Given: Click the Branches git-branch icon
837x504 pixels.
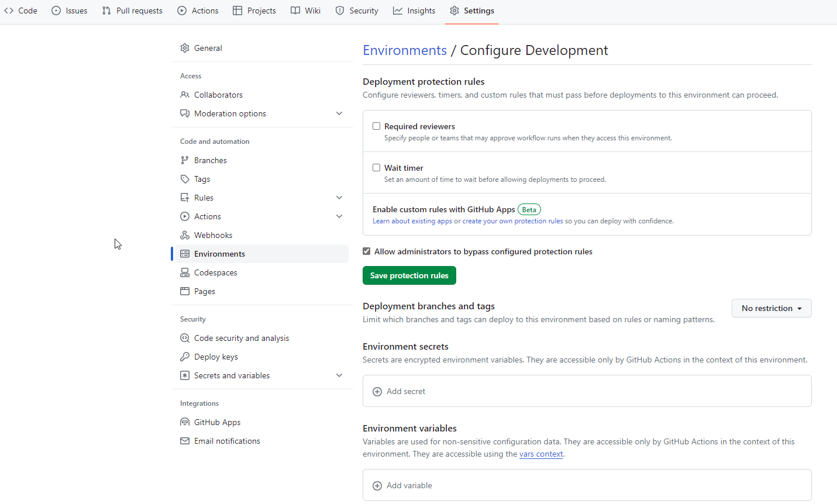Looking at the screenshot, I should 185,160.
